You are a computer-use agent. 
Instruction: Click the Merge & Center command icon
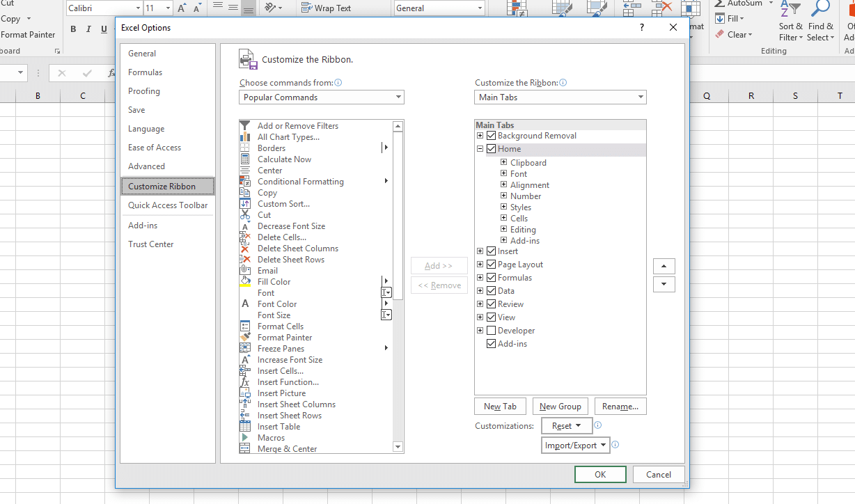click(244, 449)
